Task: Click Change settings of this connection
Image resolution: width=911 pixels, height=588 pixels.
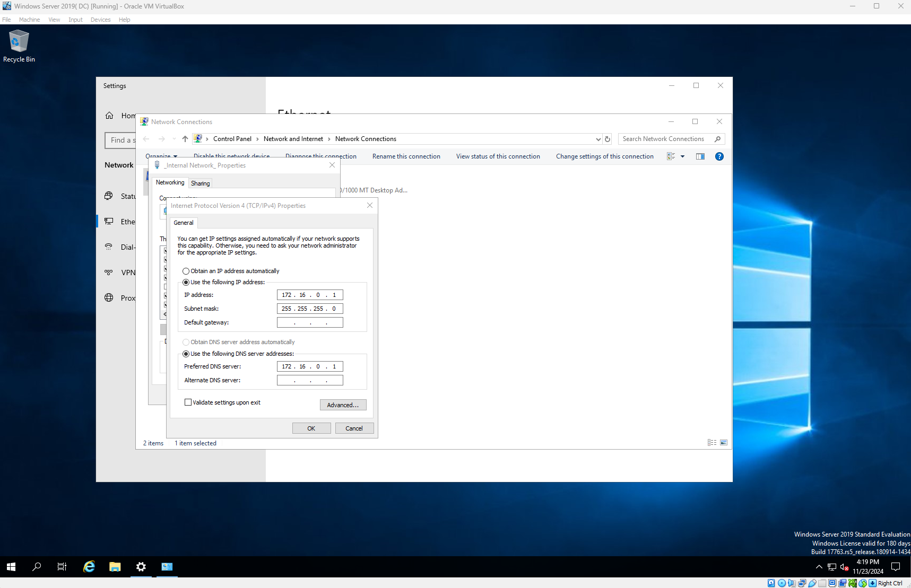Action: pyautogui.click(x=605, y=156)
